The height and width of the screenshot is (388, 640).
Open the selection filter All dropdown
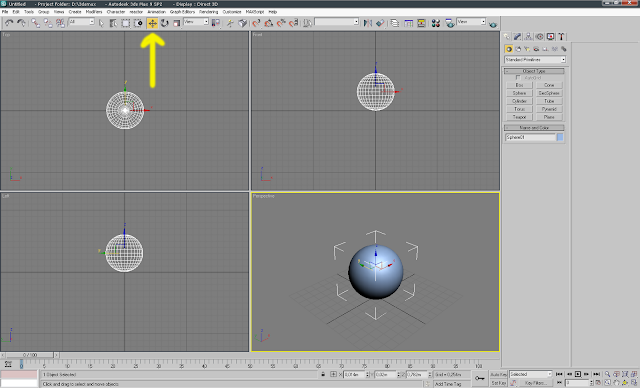click(x=81, y=22)
